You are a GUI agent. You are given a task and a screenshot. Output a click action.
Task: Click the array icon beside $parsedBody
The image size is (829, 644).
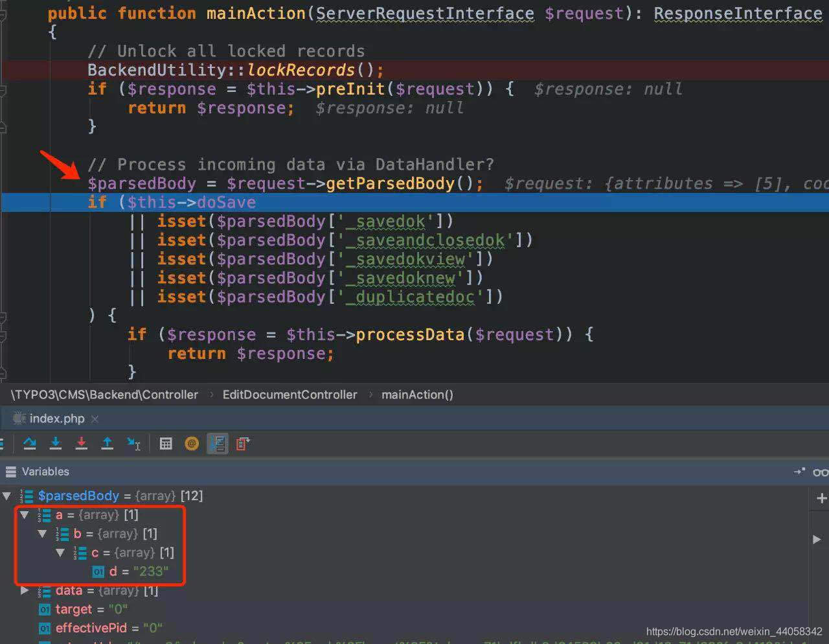[27, 496]
